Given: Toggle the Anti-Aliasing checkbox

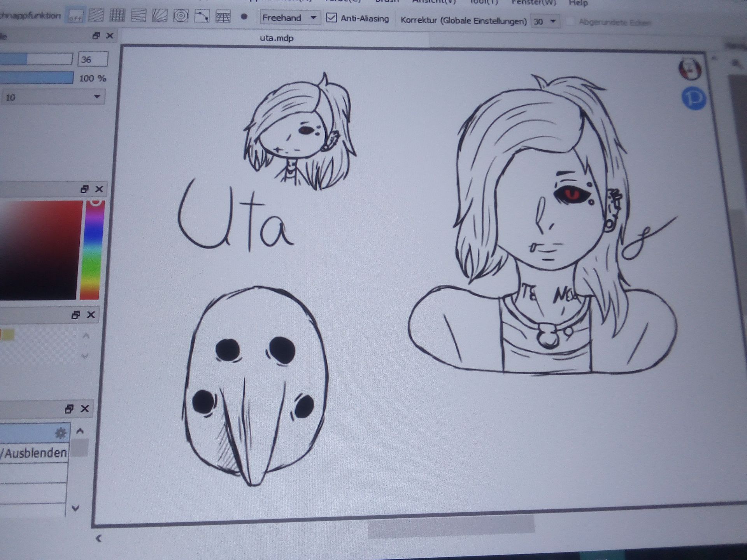Looking at the screenshot, I should pos(331,18).
